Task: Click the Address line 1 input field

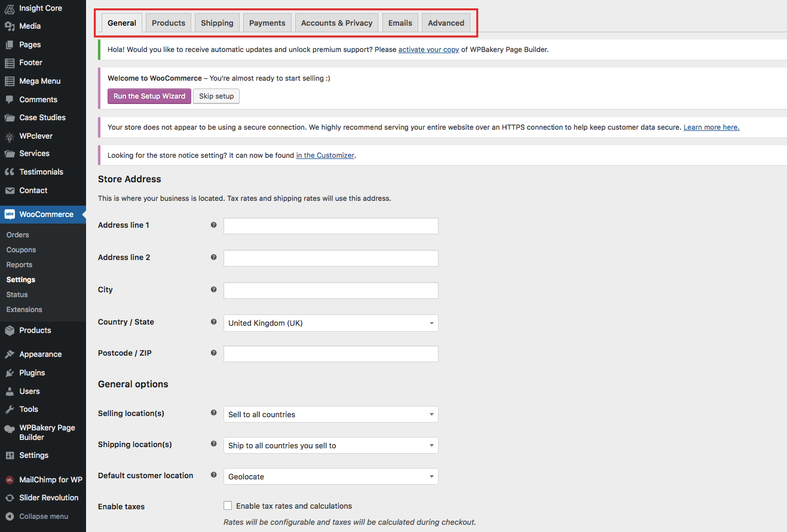Action: 330,226
